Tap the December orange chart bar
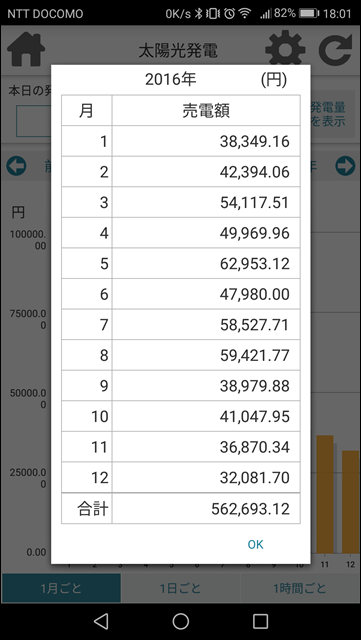 coord(350,502)
